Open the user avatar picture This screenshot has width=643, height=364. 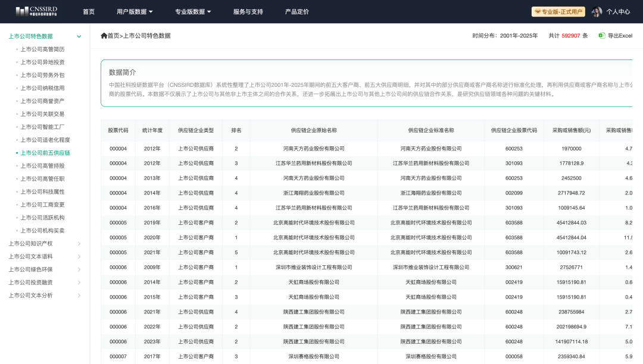point(597,11)
